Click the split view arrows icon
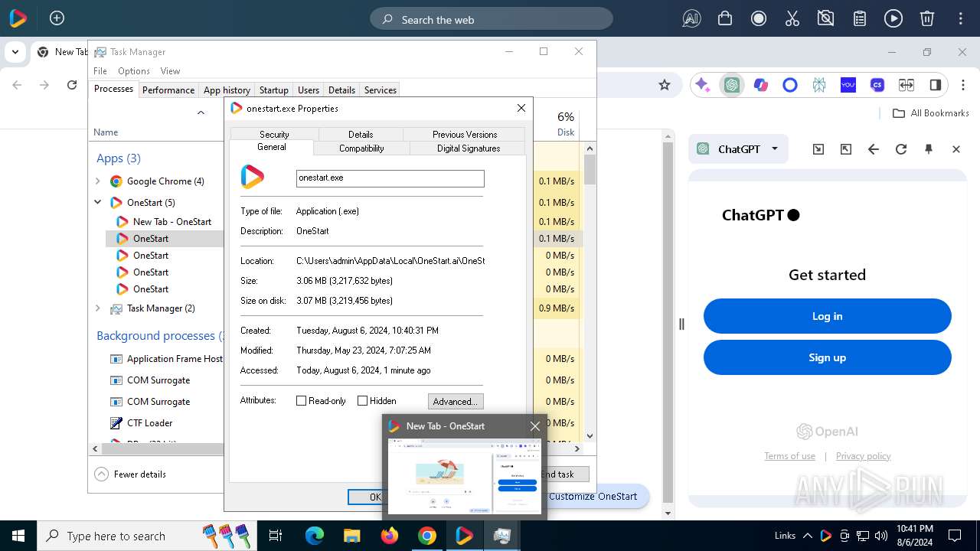Viewport: 980px width, 551px height. click(906, 85)
